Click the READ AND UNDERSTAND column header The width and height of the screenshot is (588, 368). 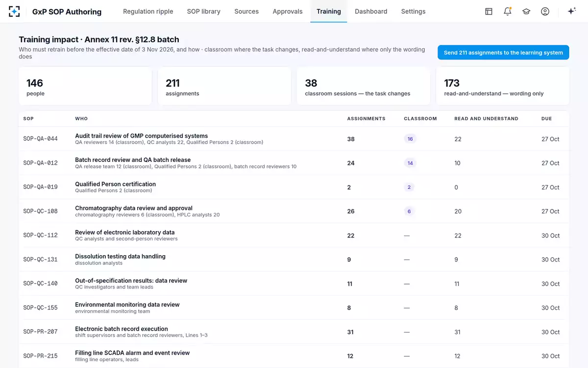point(486,119)
